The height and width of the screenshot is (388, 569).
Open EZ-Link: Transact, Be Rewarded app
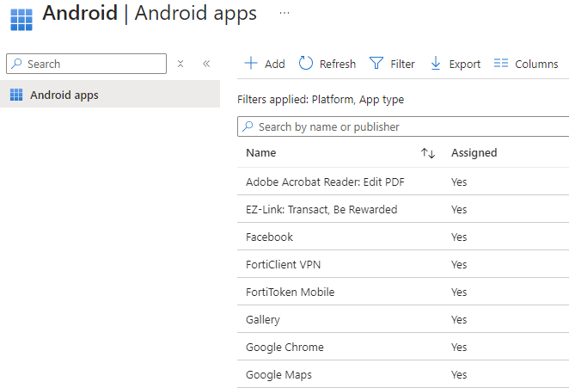pos(322,209)
